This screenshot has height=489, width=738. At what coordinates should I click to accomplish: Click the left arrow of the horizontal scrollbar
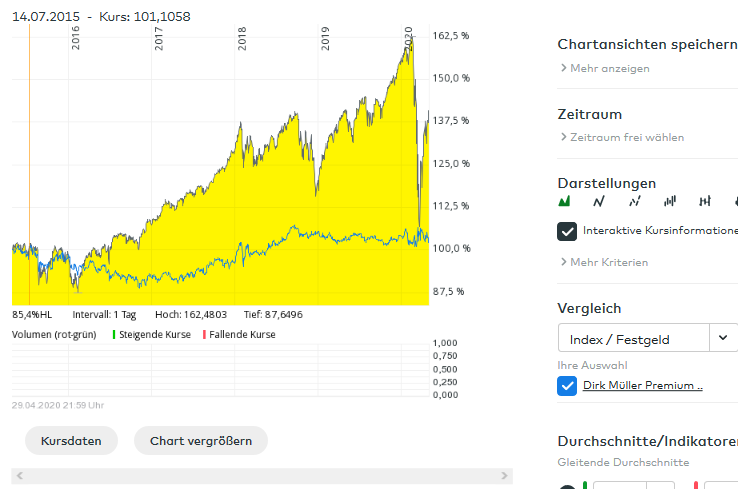click(18, 475)
